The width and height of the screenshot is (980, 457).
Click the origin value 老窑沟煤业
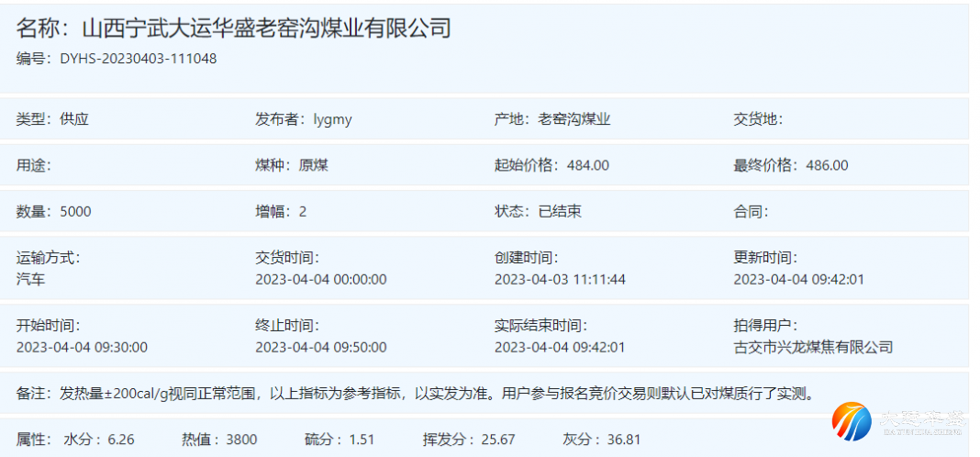coord(574,119)
